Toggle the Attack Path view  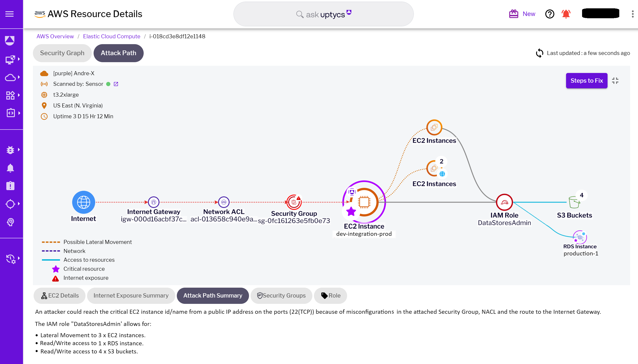click(118, 53)
